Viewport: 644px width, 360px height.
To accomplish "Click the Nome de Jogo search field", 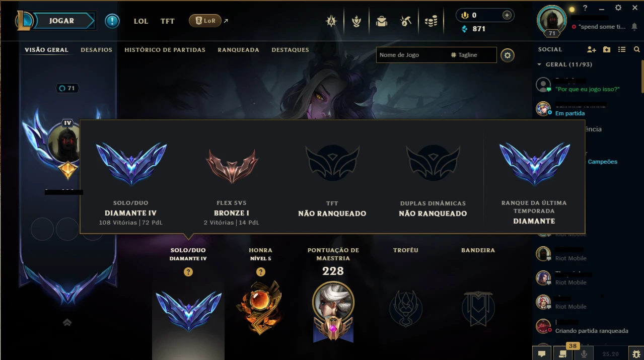I will click(412, 55).
